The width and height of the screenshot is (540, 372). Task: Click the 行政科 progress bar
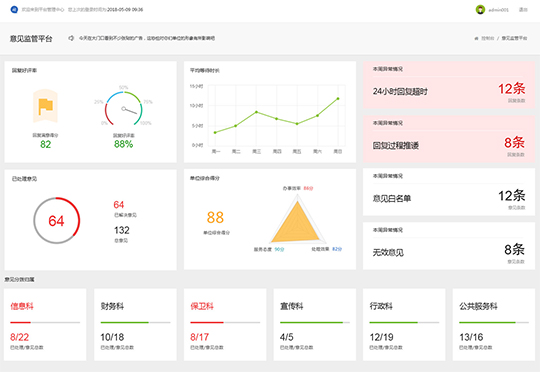(x=404, y=323)
